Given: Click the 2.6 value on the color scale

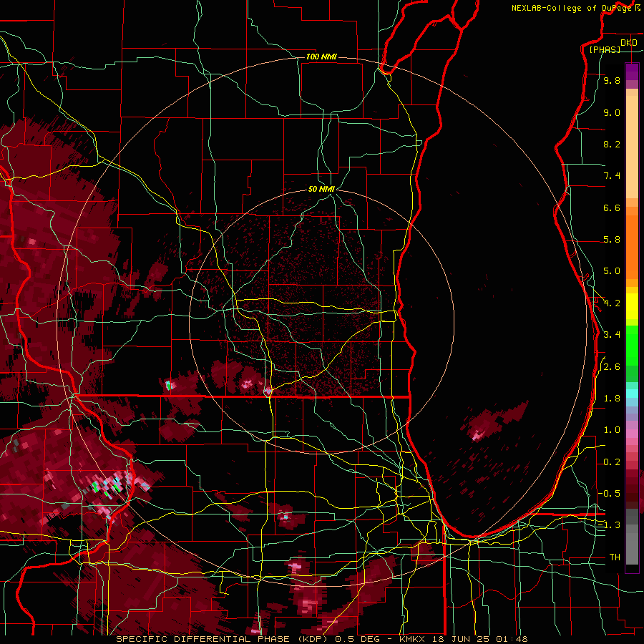Looking at the screenshot, I should click(x=612, y=366).
